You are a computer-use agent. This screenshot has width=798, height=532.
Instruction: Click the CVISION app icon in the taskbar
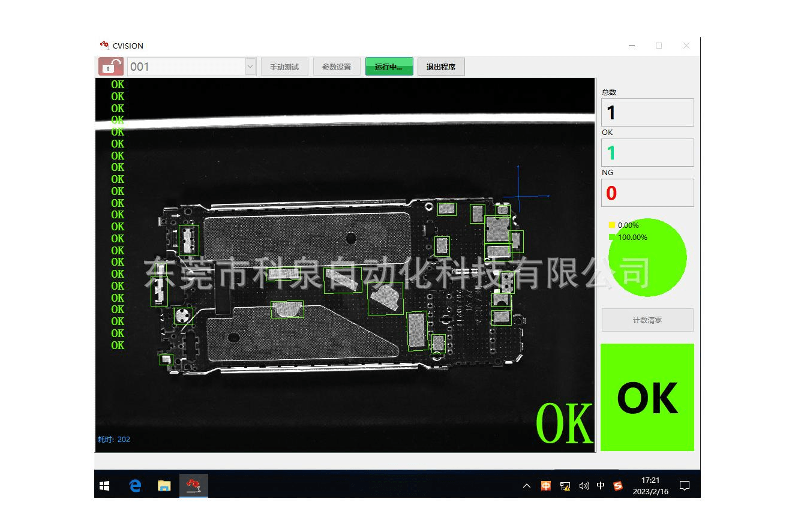click(x=193, y=486)
